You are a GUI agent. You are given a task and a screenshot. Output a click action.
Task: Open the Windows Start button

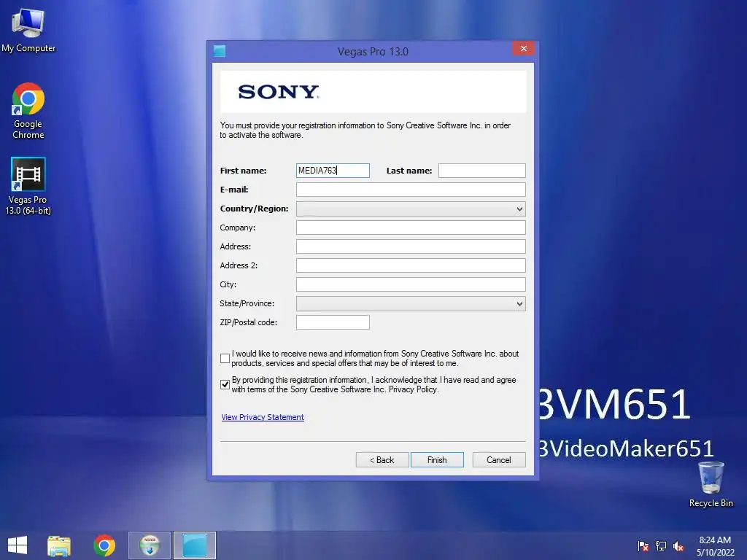(18, 545)
